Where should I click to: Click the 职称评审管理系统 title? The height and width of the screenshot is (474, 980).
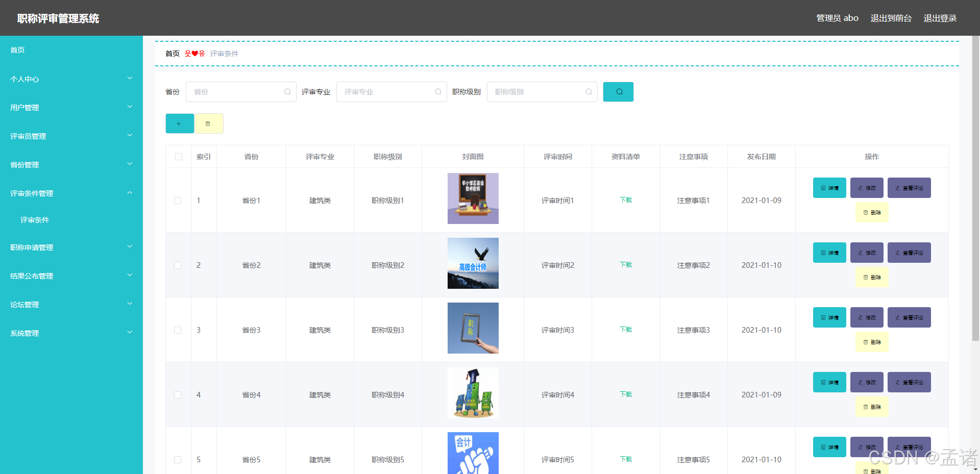(x=58, y=18)
